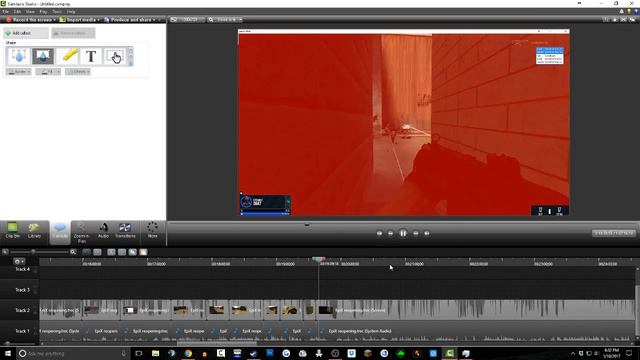Screen dimensions: 640x360
Task: Switch to the Audio tab
Action: tap(103, 231)
